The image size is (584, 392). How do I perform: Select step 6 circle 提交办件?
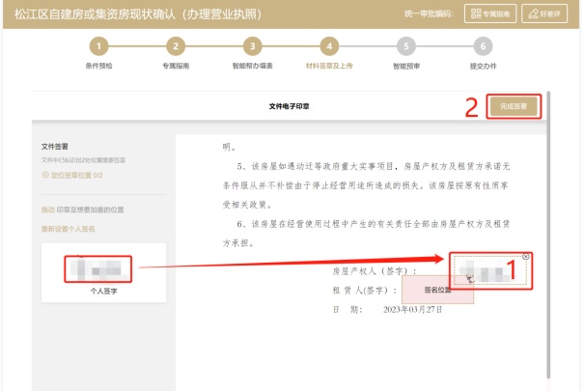[x=483, y=46]
